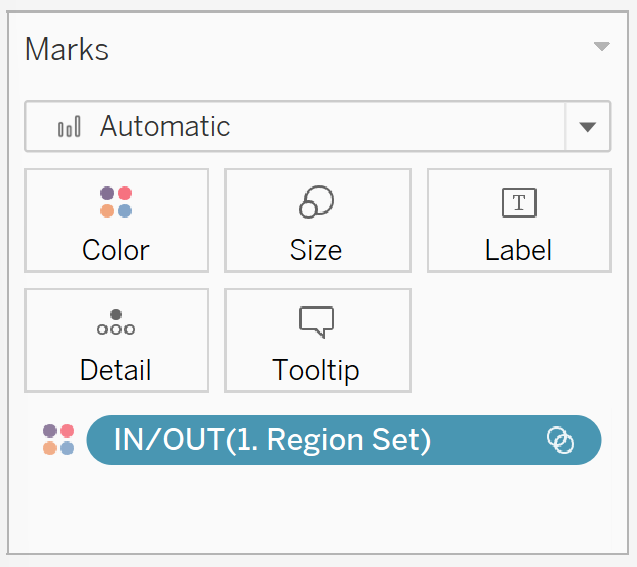637x567 pixels.
Task: Click the Size button label
Action: click(316, 250)
